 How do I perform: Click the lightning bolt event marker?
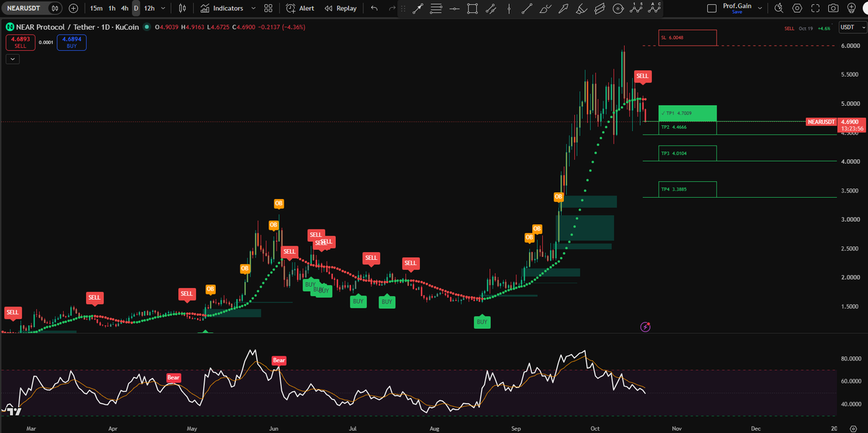pos(646,327)
